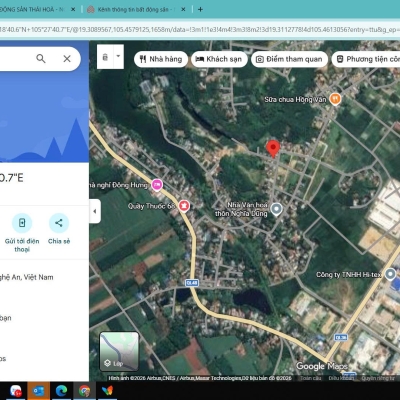Select Quầy Thuốc 68 pharmacy marker
This screenshot has width=400, height=400.
click(x=184, y=206)
